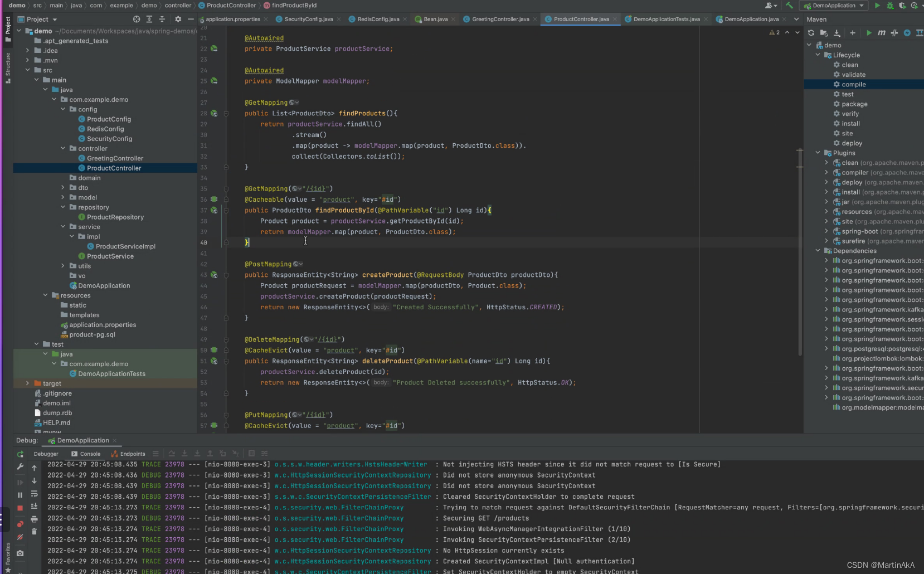The width and height of the screenshot is (924, 574).
Task: Show hidden editor tabs chevron
Action: tap(796, 19)
